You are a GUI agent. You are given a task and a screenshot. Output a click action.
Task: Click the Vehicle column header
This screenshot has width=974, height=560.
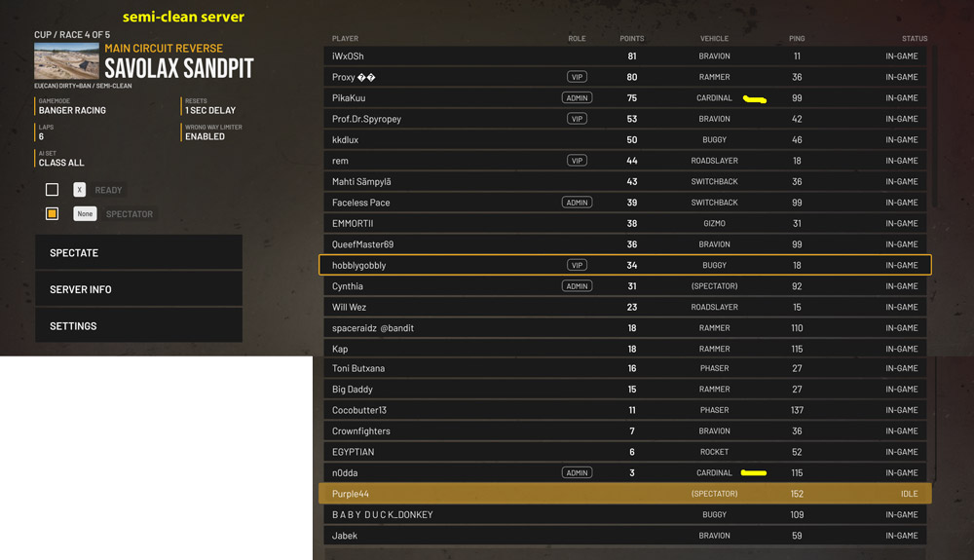point(714,39)
